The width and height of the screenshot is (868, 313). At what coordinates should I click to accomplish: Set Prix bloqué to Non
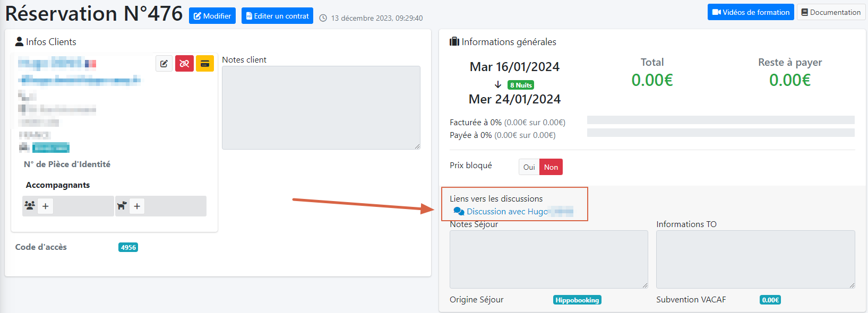point(551,167)
